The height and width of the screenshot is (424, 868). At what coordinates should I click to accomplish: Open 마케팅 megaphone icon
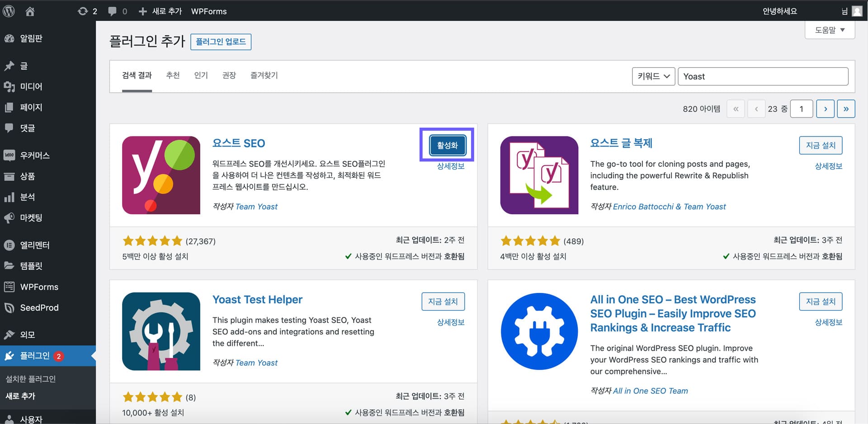click(x=9, y=218)
